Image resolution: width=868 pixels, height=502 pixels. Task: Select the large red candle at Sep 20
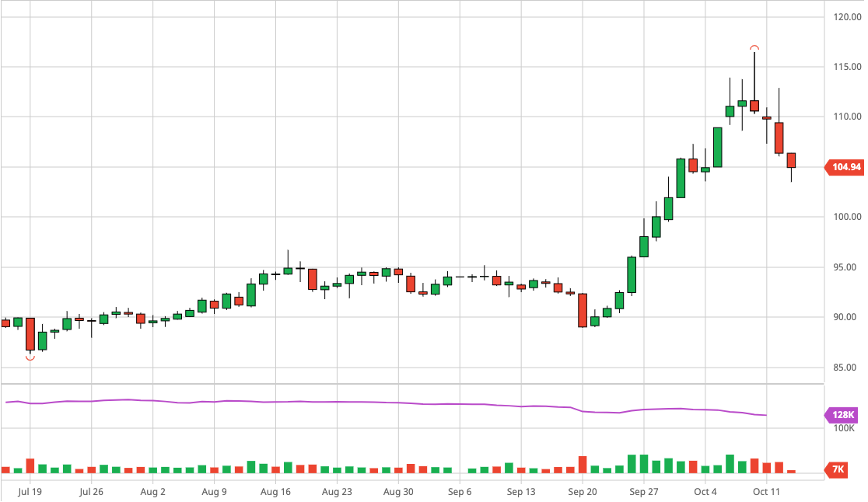[x=583, y=310]
